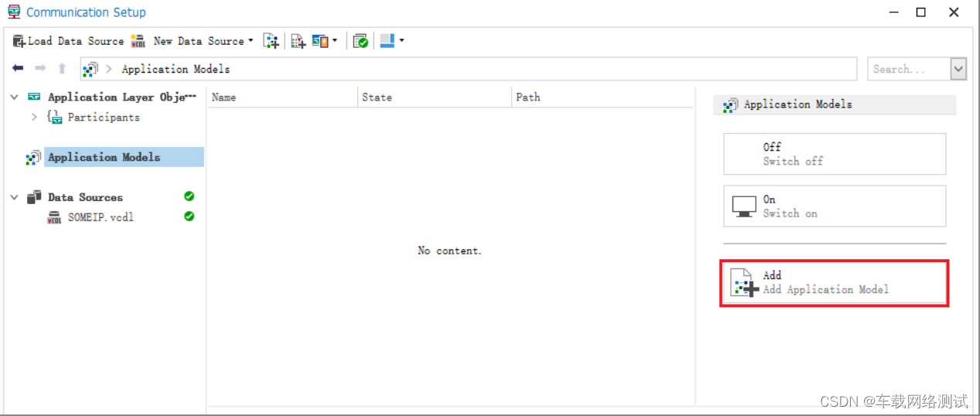Click Load Data Source in toolbar
Image resolution: width=980 pixels, height=416 pixels.
click(68, 41)
